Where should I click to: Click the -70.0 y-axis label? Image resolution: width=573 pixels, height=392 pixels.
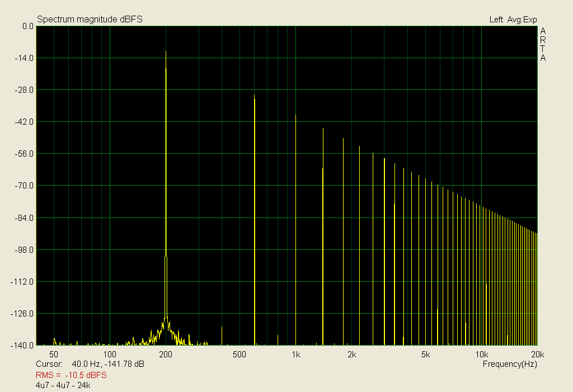[24, 186]
